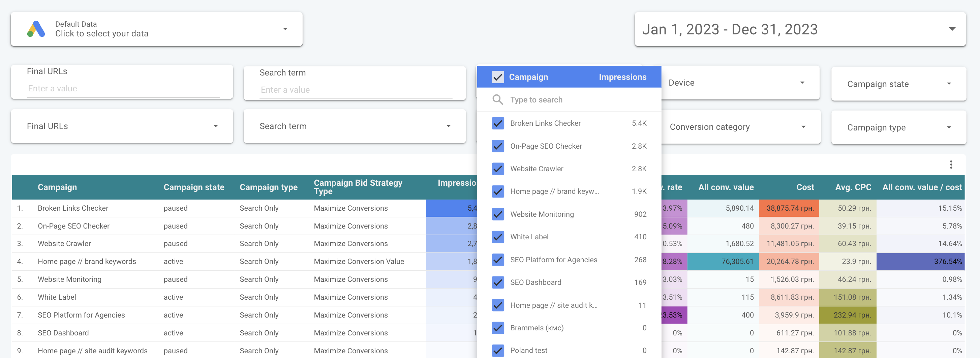The width and height of the screenshot is (980, 358).
Task: Click the Google Ads logo icon
Action: pos(36,29)
